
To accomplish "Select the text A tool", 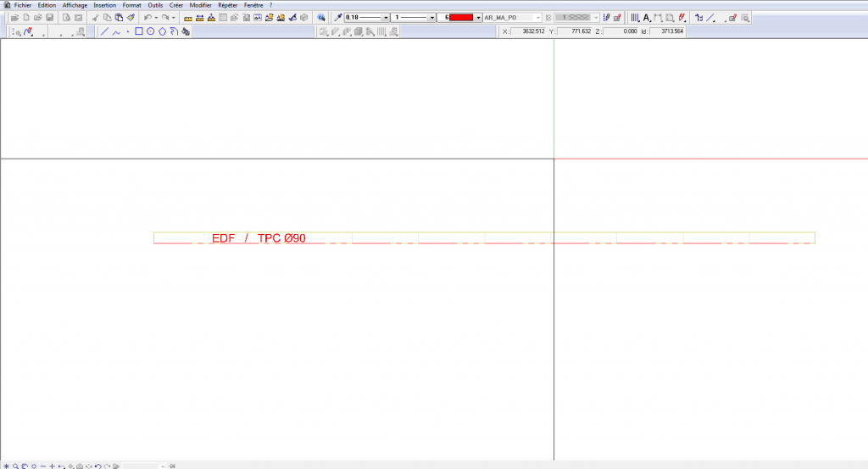I will [x=647, y=18].
